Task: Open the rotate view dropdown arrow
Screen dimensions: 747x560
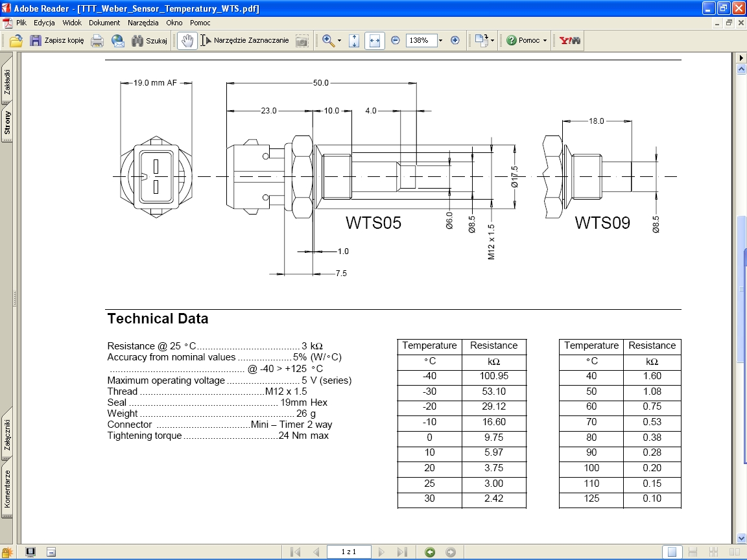Action: pos(492,40)
